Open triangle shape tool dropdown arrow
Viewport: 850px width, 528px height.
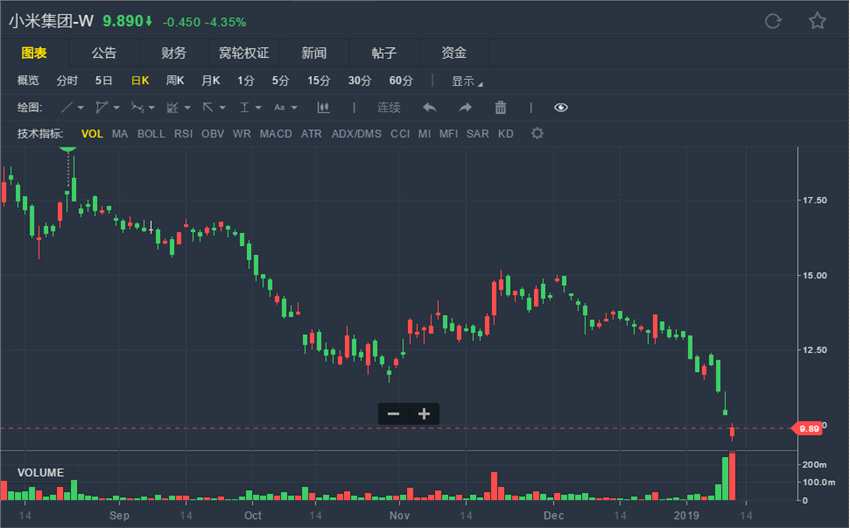116,108
